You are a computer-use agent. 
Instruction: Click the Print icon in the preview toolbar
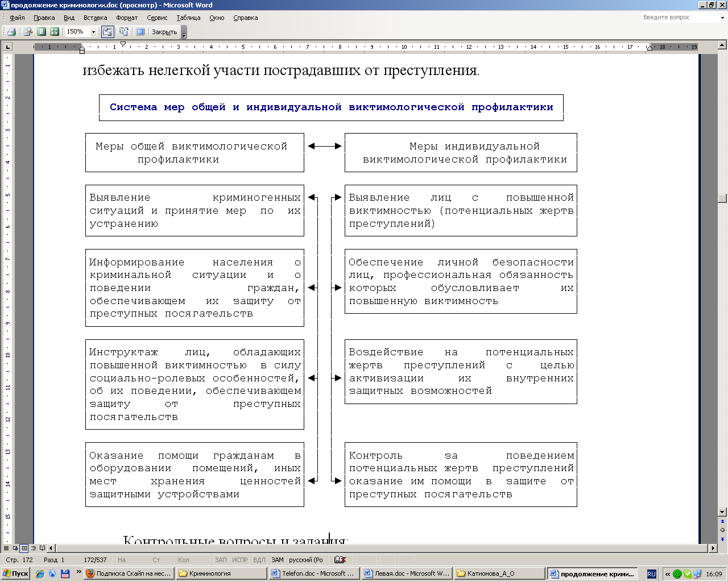pos(11,32)
